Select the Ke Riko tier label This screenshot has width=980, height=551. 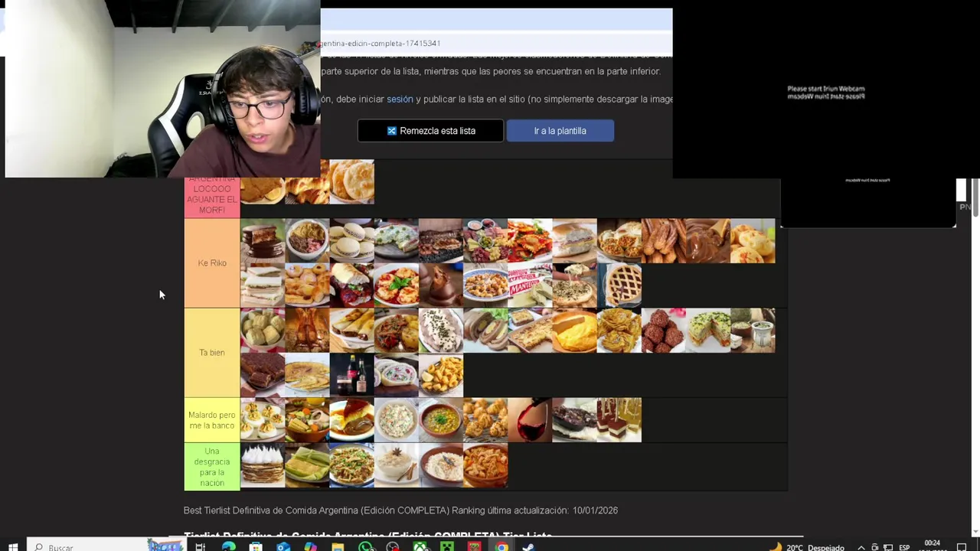pos(212,263)
